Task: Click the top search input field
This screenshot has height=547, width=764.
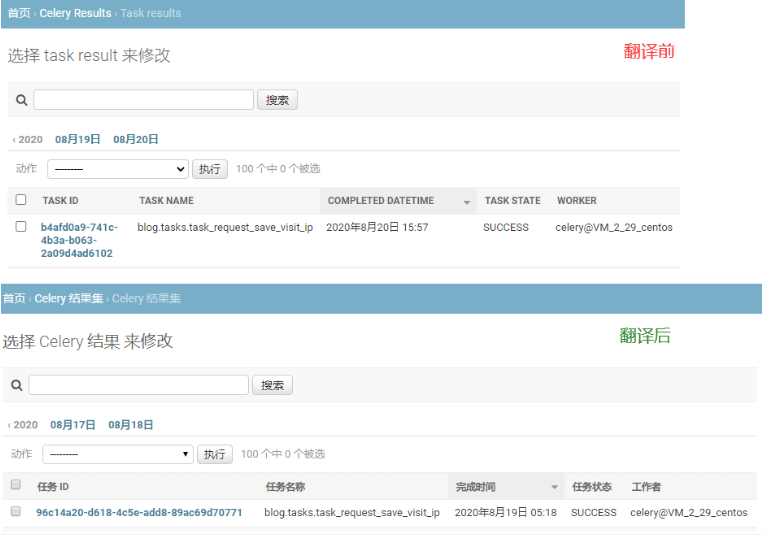Action: coord(143,99)
